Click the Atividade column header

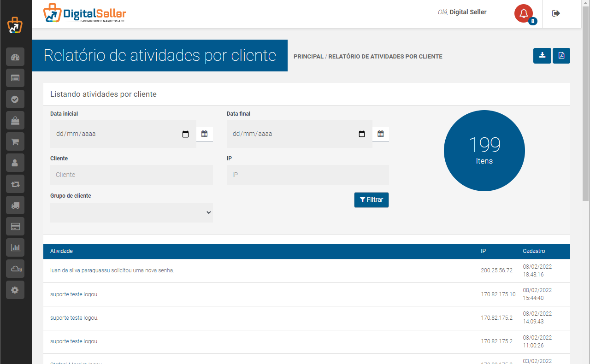coord(61,251)
